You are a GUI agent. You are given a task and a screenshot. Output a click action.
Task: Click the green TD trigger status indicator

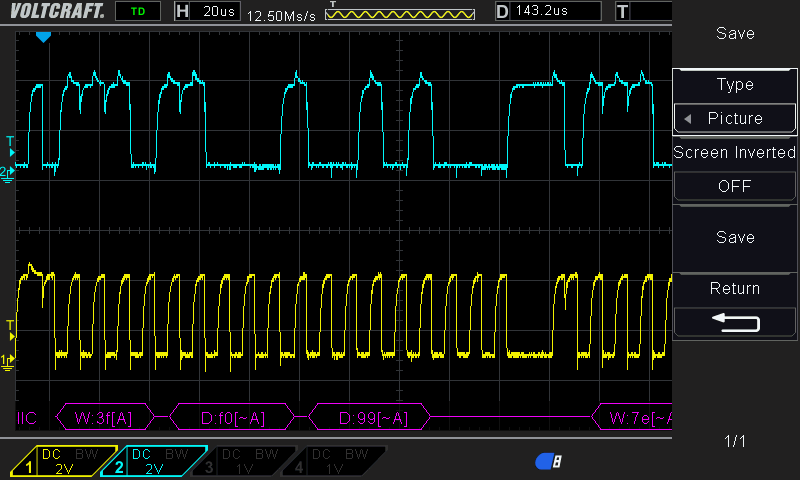tap(138, 11)
